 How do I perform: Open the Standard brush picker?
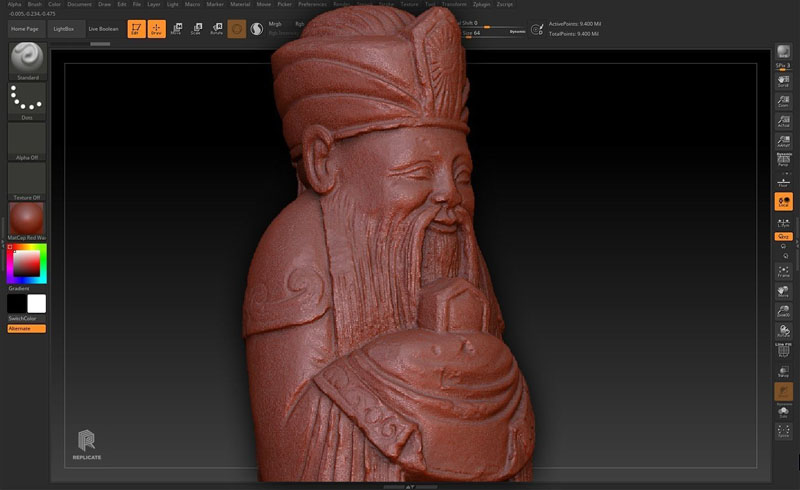point(27,62)
